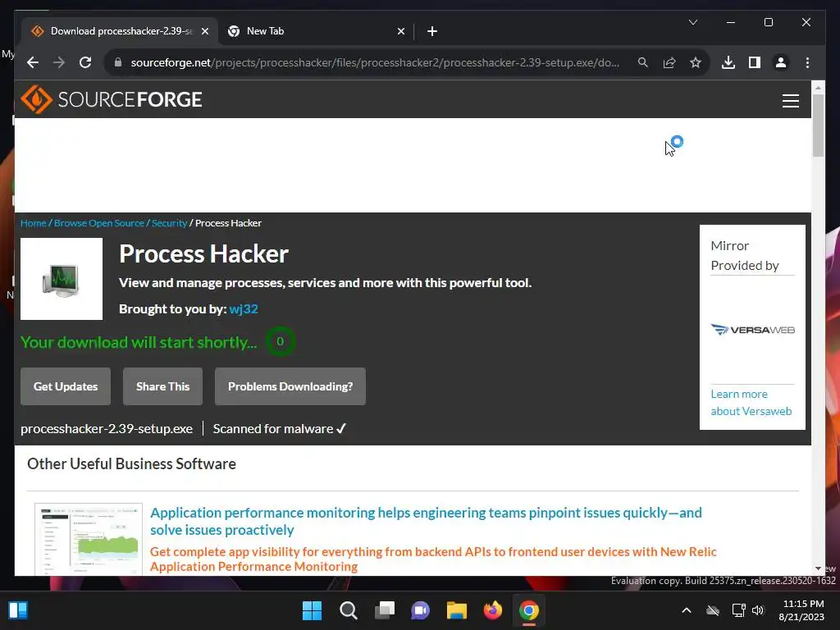Launch Firefox from the taskbar

[493, 610]
